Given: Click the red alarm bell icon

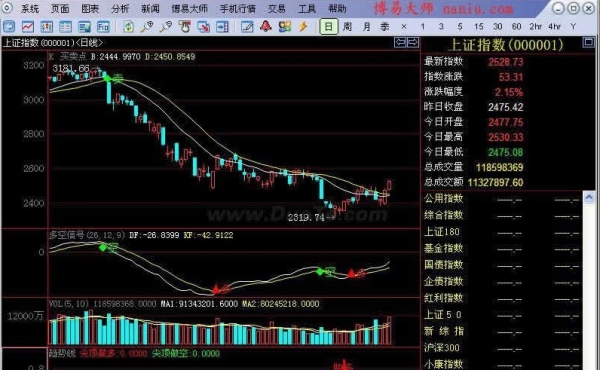Looking at the screenshot, I should [x=266, y=26].
